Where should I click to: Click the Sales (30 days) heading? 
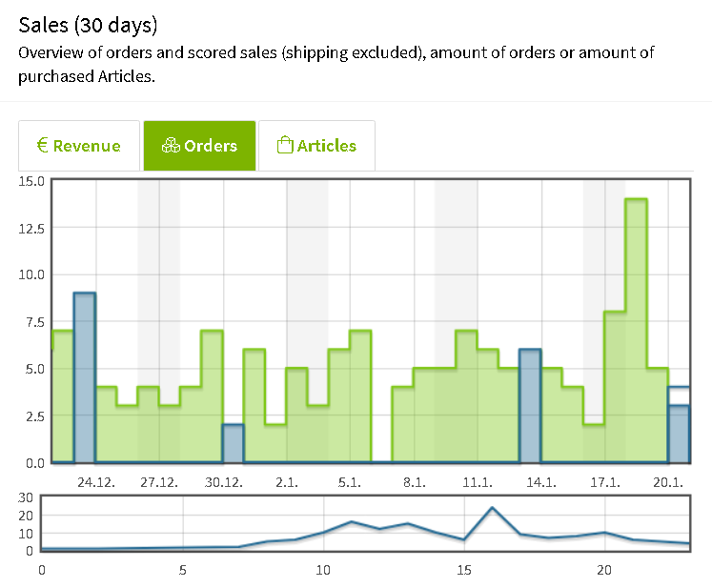tap(88, 24)
